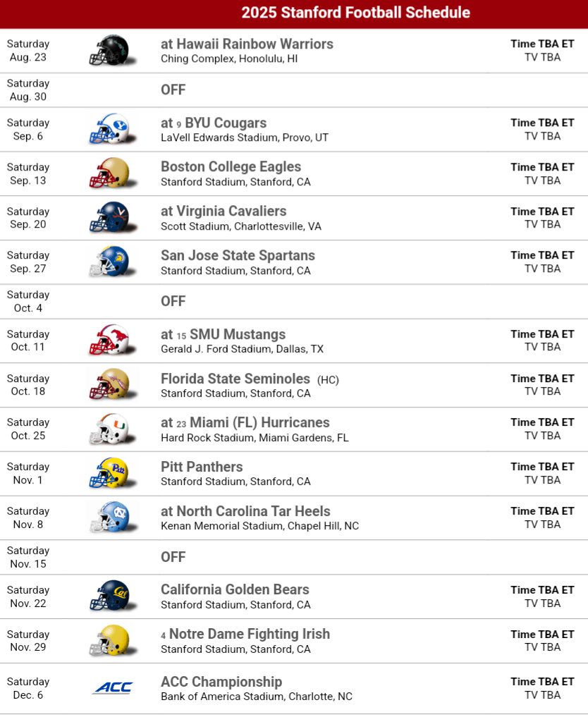Open the Florida State Seminoles team link
This screenshot has width=588, height=717.
235,379
